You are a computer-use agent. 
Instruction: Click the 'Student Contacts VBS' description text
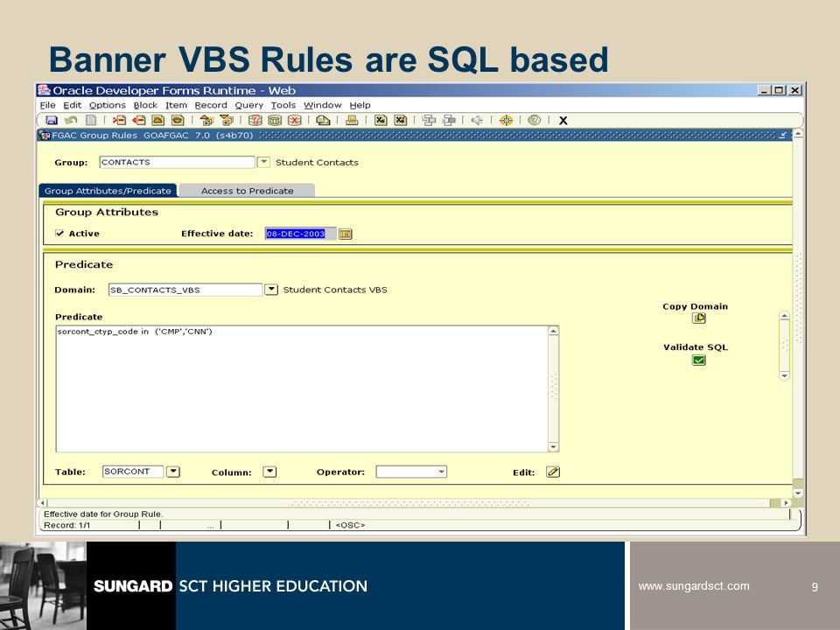click(x=335, y=290)
